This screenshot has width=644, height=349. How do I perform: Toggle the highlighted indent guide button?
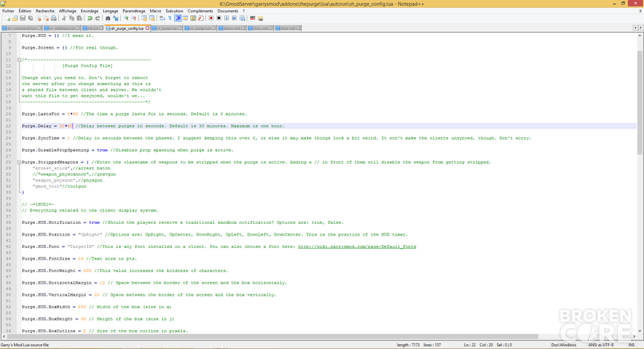point(178,18)
